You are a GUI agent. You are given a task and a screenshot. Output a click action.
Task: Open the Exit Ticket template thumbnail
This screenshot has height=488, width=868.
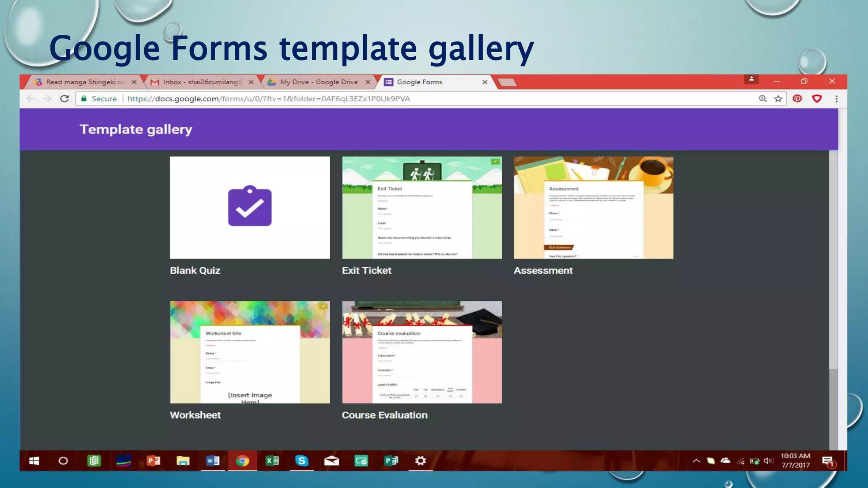pyautogui.click(x=422, y=208)
